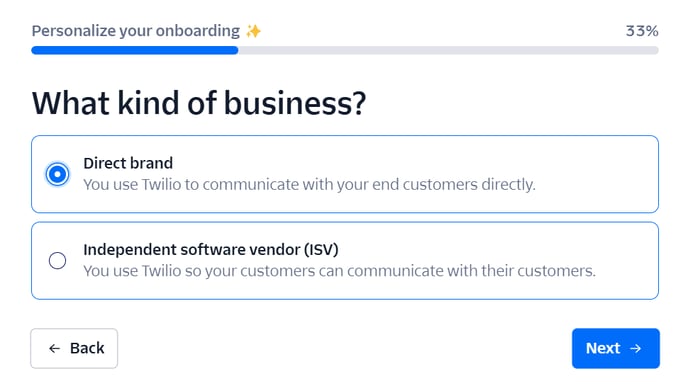Click the 'Personalize your onboarding' title
This screenshot has height=386, width=688.
[136, 31]
